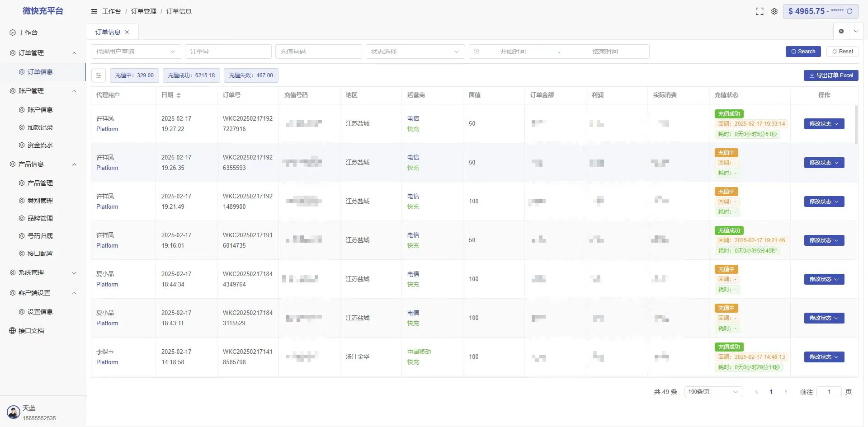Open the 代理用户查询 dropdown
The image size is (868, 427).
(x=136, y=52)
